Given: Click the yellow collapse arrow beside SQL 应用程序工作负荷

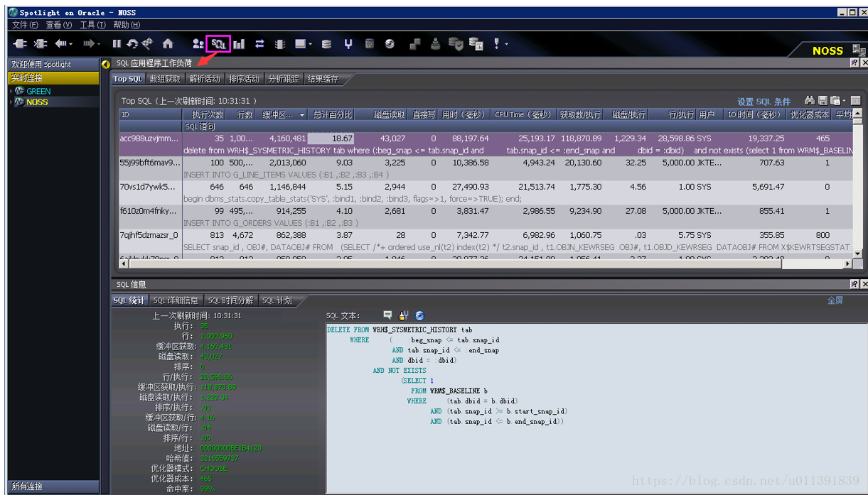Looking at the screenshot, I should coord(107,64).
